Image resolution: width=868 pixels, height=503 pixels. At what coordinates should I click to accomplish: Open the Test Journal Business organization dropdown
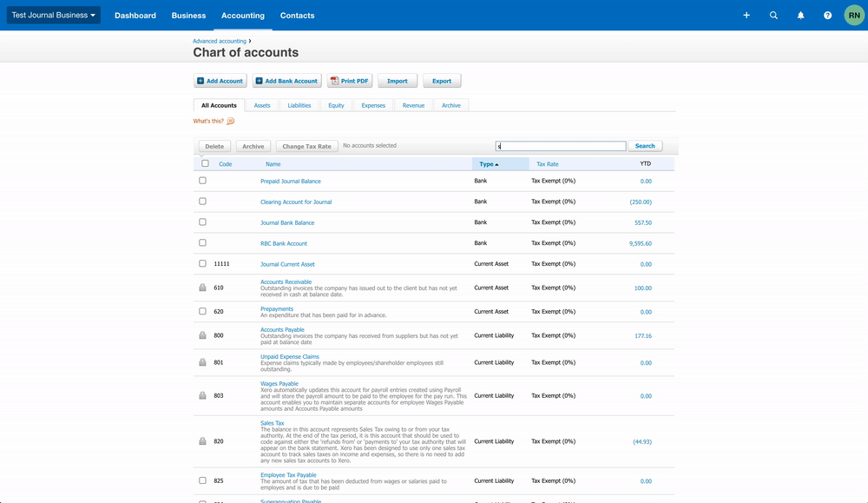pyautogui.click(x=52, y=14)
